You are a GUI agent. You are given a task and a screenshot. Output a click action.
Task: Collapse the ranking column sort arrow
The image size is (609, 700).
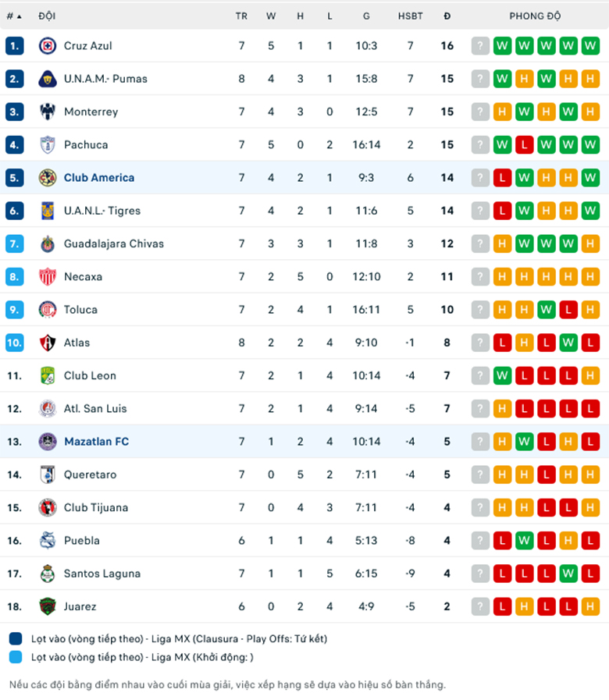20,16
